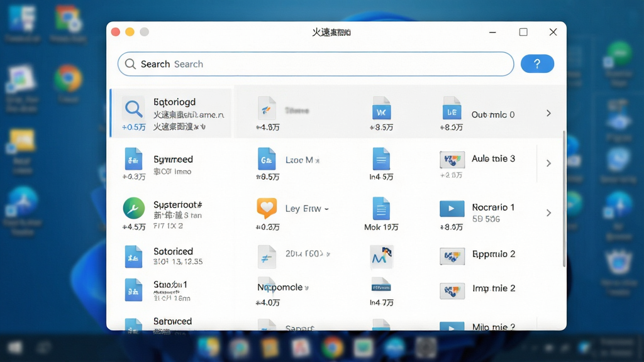Open the Stnobu1 file icon
The height and width of the screenshot is (362, 644).
pos(133,290)
